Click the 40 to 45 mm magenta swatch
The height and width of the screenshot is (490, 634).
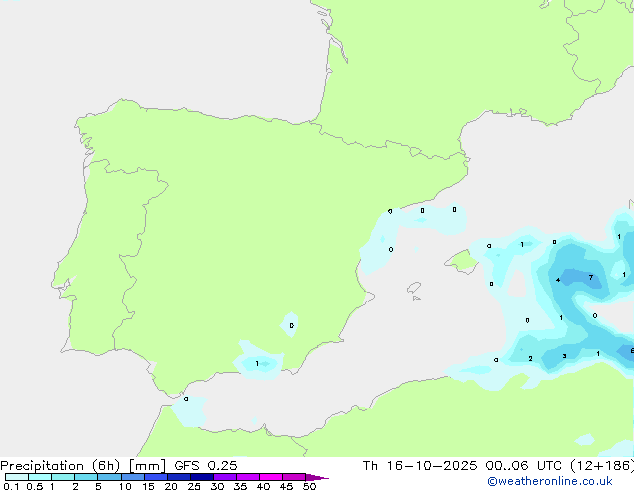271,477
